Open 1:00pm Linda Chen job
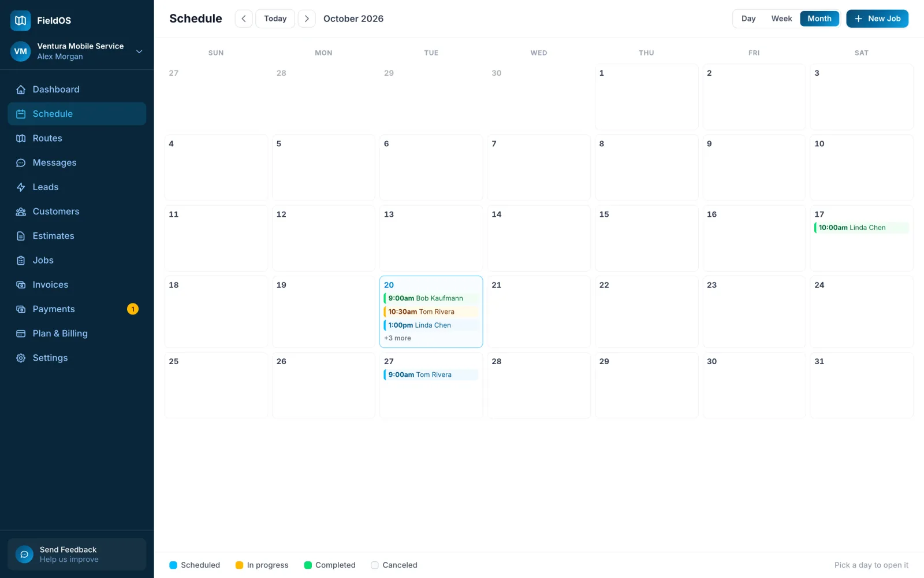Screen dimensions: 924x578 (x=431, y=325)
